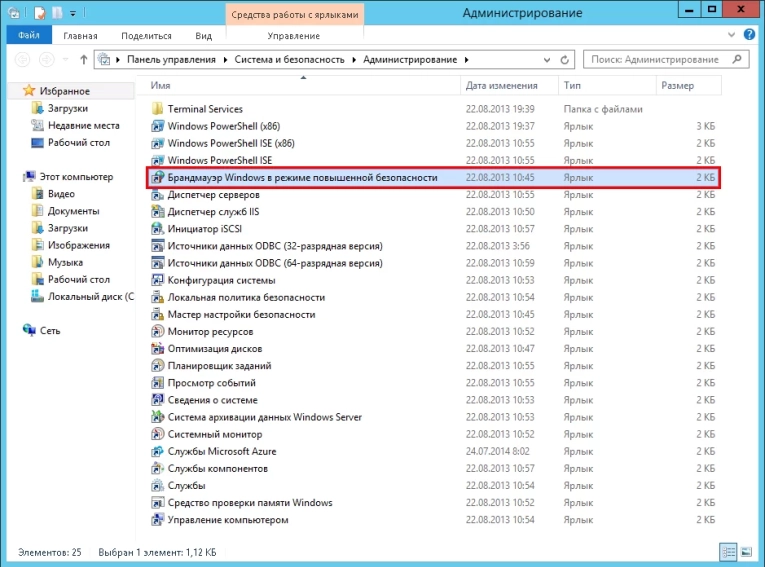
Task: Select Средство проверки памяти Windows icon
Action: coord(157,503)
